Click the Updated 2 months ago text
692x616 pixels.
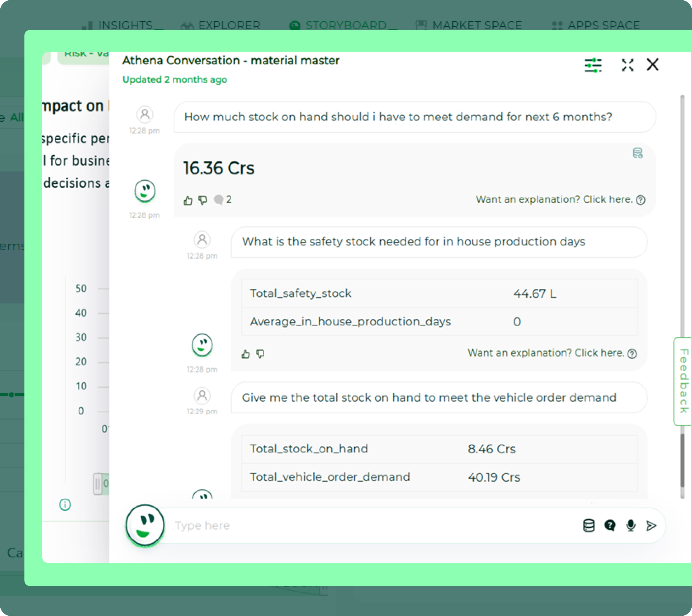tap(175, 80)
